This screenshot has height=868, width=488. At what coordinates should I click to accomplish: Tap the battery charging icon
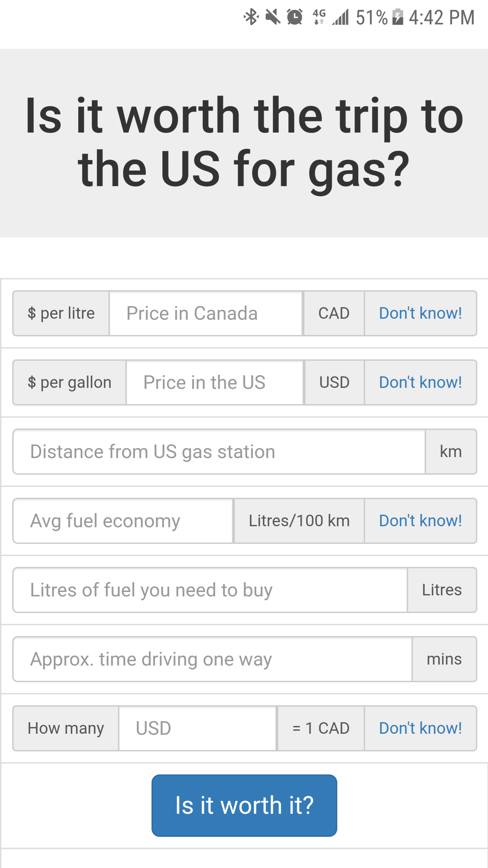tap(398, 17)
